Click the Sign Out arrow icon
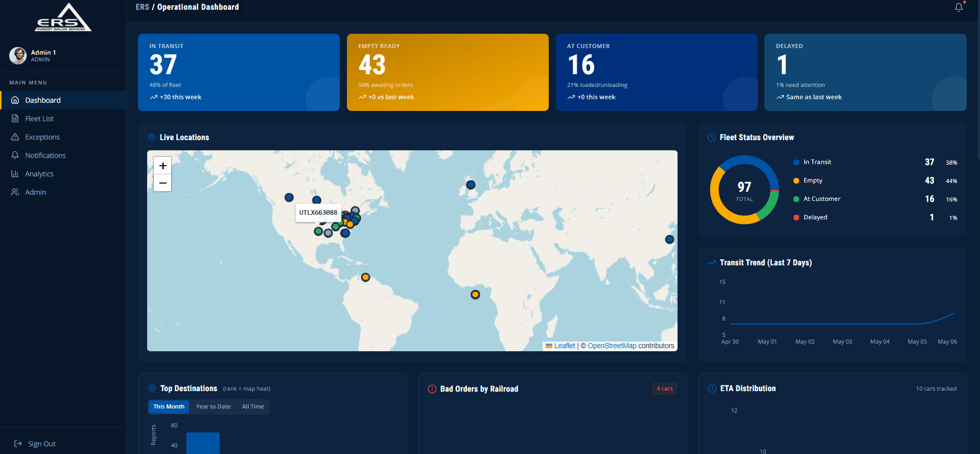 pos(18,444)
